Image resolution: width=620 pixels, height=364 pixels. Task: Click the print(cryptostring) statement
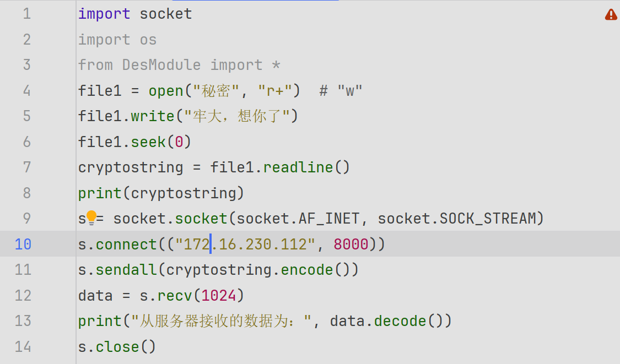pos(160,193)
